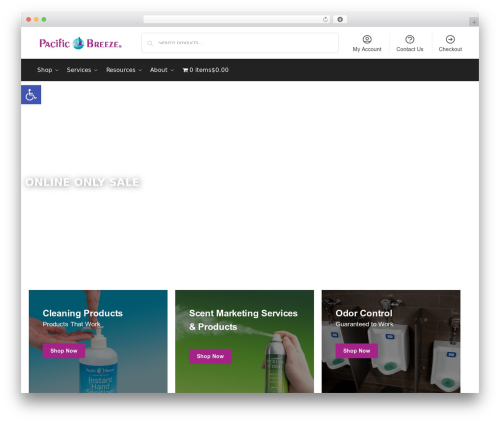This screenshot has width=500, height=423.
Task: Click the browser extension icon beside address bar
Action: pos(340,19)
